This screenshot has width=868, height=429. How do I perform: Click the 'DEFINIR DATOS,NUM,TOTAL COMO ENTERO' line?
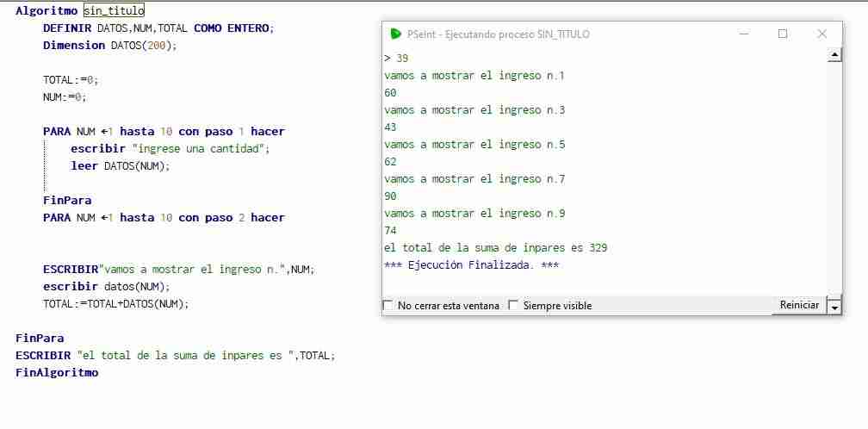tap(158, 28)
